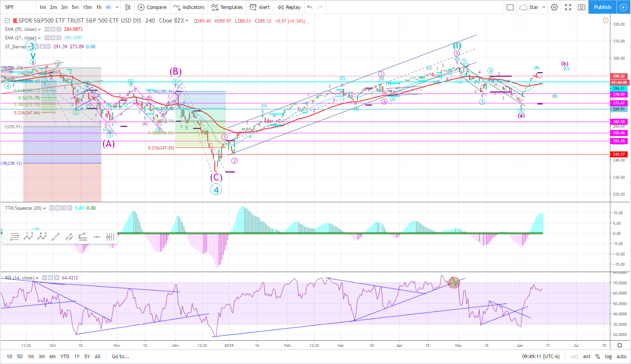Toggle fullscreen mode icon
Image resolution: width=631 pixels, height=364 pixels.
point(568,7)
